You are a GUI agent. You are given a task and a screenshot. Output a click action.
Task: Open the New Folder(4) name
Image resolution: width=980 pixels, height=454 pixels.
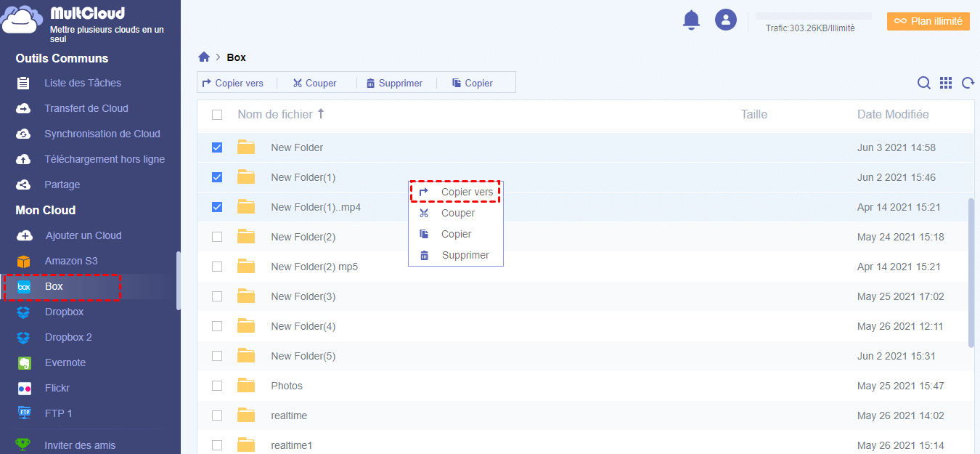303,326
